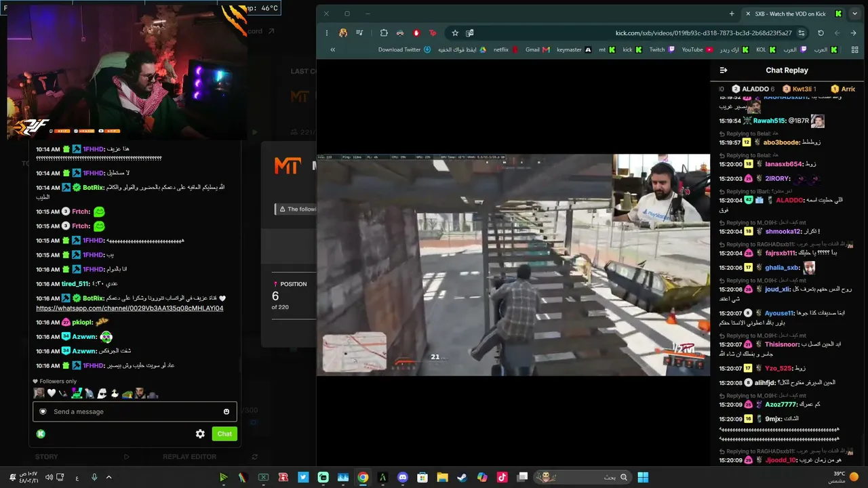Open the tab search dropdown arrow
This screenshot has width=868, height=488.
click(x=854, y=14)
